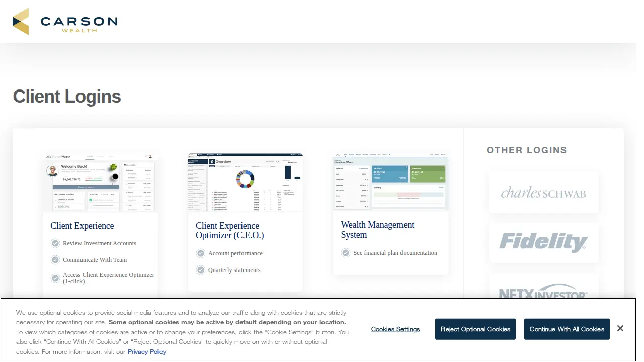Click See financial plan documentation text
The width and height of the screenshot is (644, 362).
click(x=395, y=253)
